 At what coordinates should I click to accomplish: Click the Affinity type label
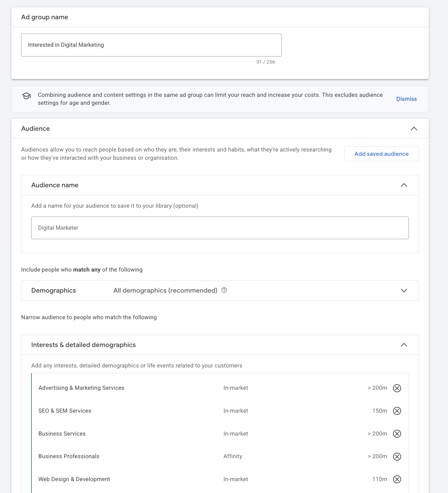(233, 456)
